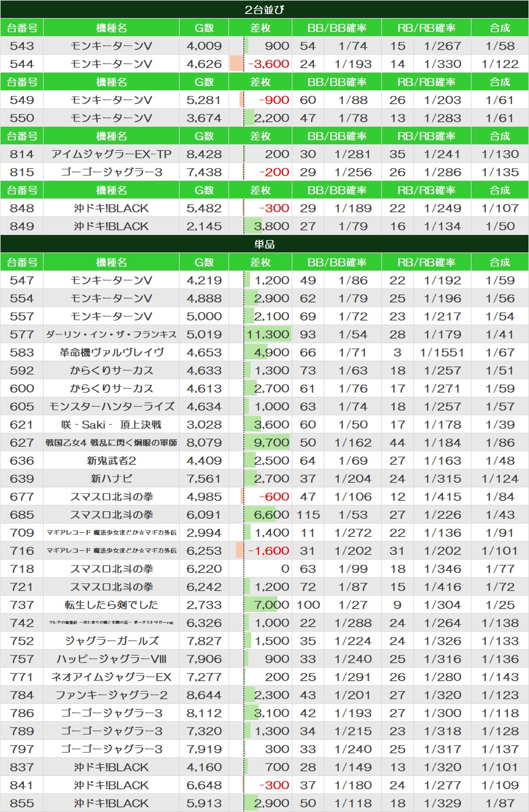
Task: Click BB count 115 in row 685
Action: pyautogui.click(x=308, y=515)
